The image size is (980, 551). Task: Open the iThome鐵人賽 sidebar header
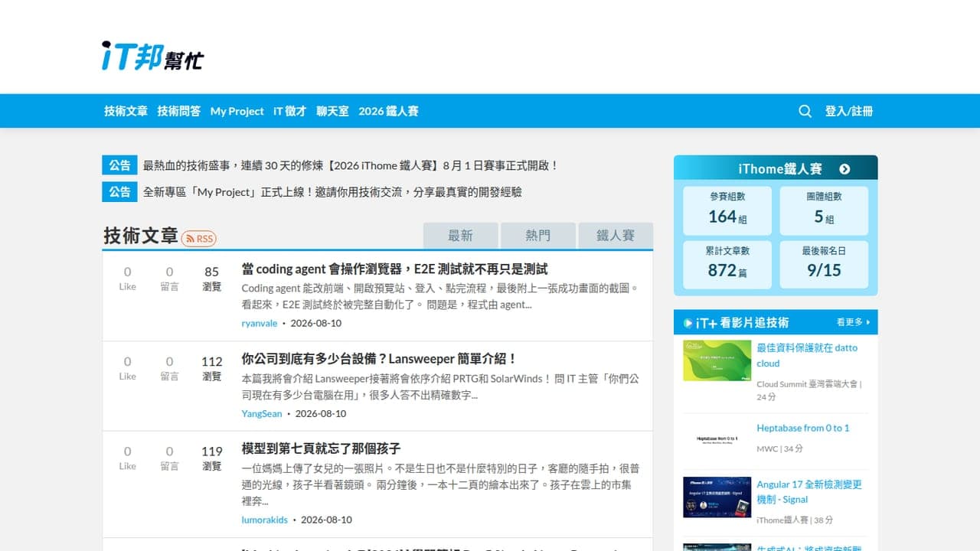[776, 168]
